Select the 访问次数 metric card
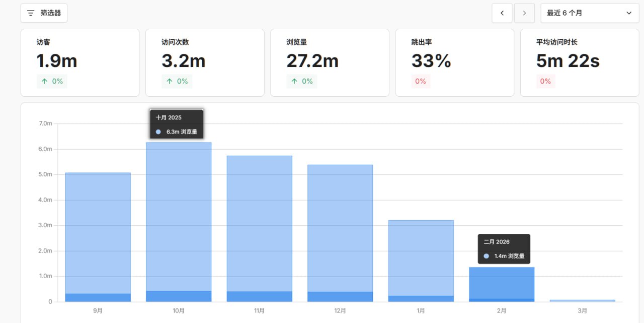 point(205,62)
